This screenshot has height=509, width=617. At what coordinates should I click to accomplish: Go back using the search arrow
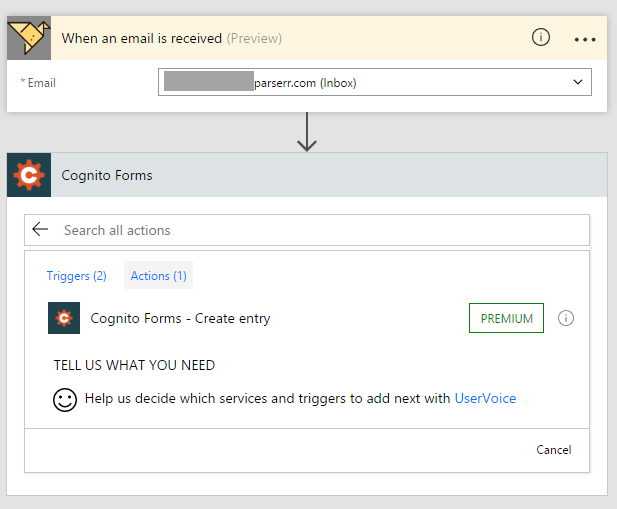click(40, 230)
